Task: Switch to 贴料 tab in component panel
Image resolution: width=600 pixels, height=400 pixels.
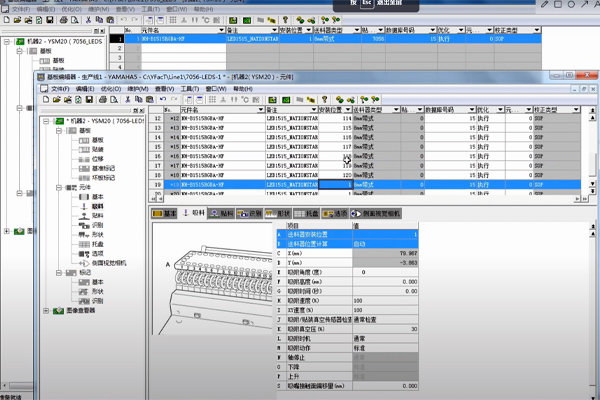Action: tap(221, 214)
